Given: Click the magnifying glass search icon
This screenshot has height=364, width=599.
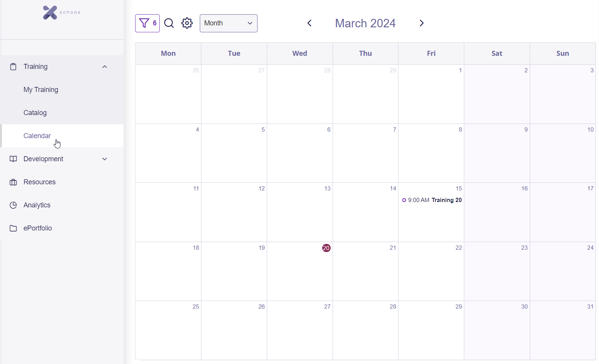Looking at the screenshot, I should (x=169, y=23).
